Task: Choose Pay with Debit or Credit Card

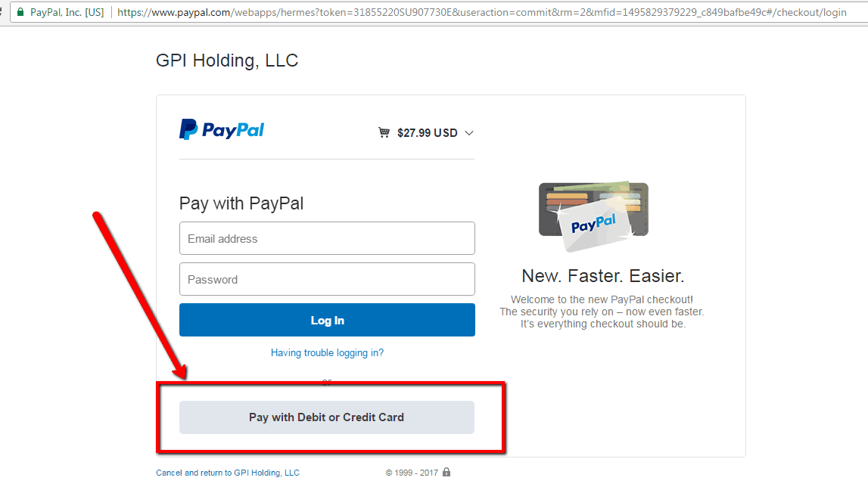Action: tap(327, 417)
